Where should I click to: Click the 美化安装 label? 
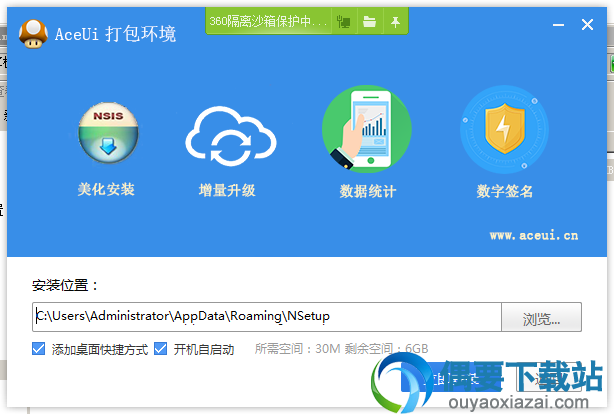[106, 190]
